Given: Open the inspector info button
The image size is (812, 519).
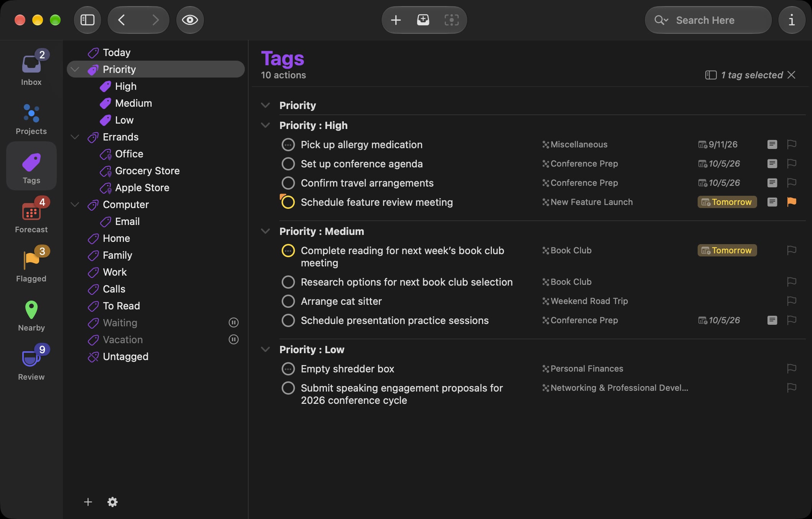Looking at the screenshot, I should pos(792,20).
